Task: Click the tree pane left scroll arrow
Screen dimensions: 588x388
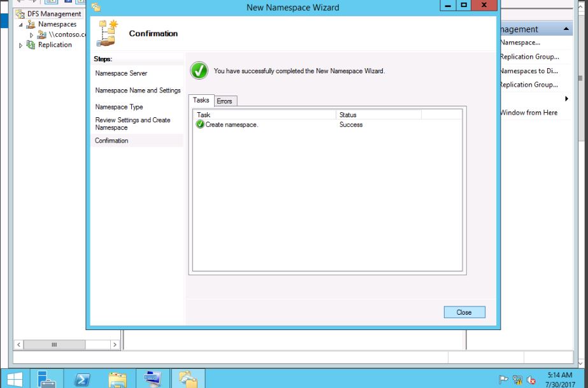Action: 18,345
